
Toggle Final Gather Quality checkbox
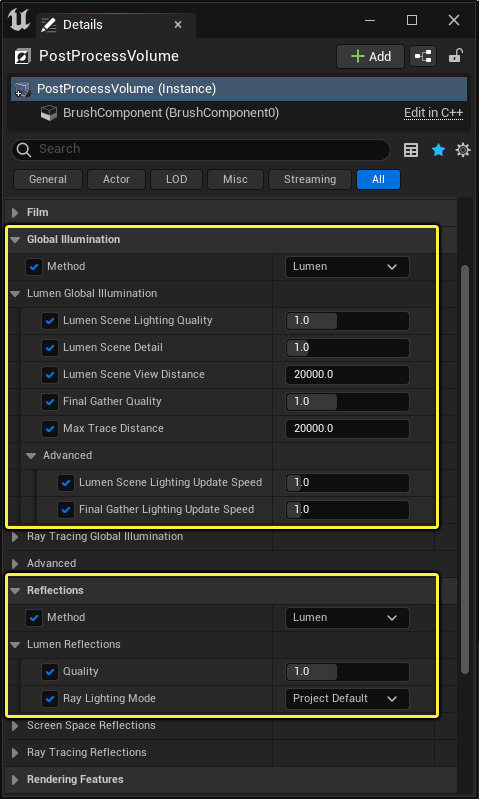click(x=49, y=402)
